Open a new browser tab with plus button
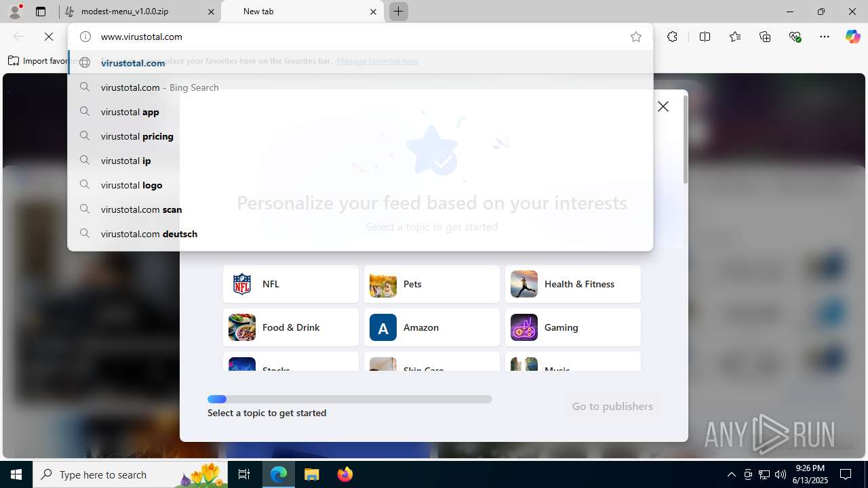Screen dimensions: 868x488 click(x=399, y=12)
